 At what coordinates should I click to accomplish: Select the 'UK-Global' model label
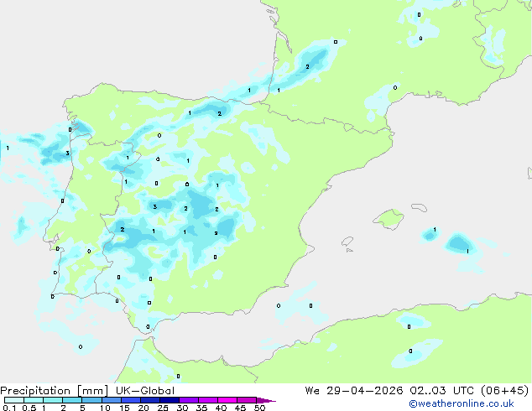145,391
